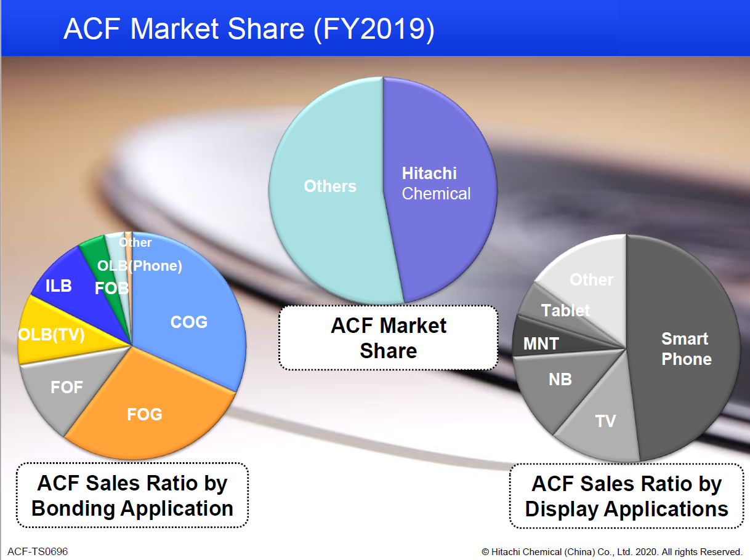Click ACF Sales Ratio by Display Applications caption

[627, 496]
